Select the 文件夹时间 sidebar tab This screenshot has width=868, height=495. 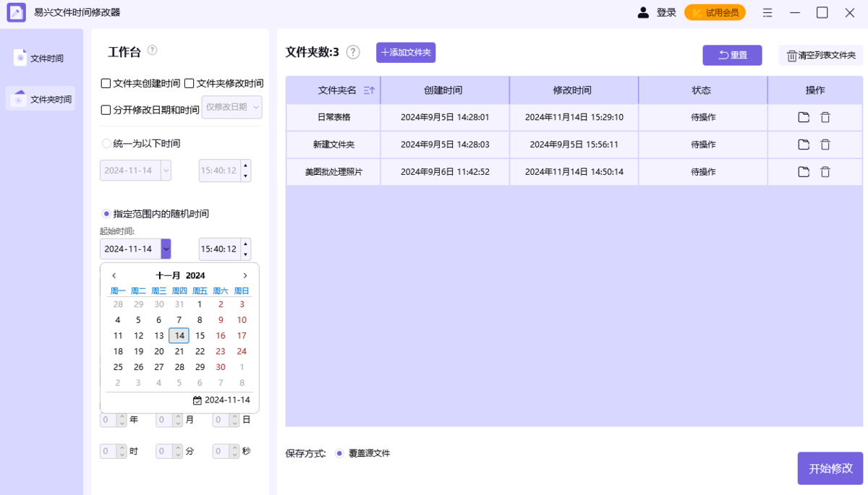40,99
